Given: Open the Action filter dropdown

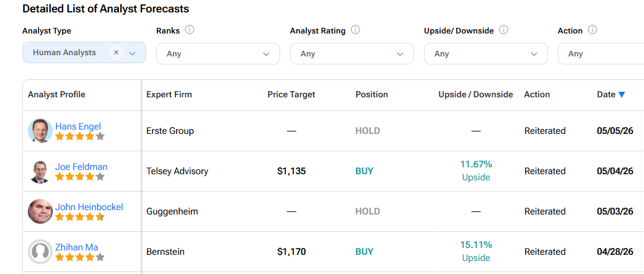Looking at the screenshot, I should tap(601, 54).
